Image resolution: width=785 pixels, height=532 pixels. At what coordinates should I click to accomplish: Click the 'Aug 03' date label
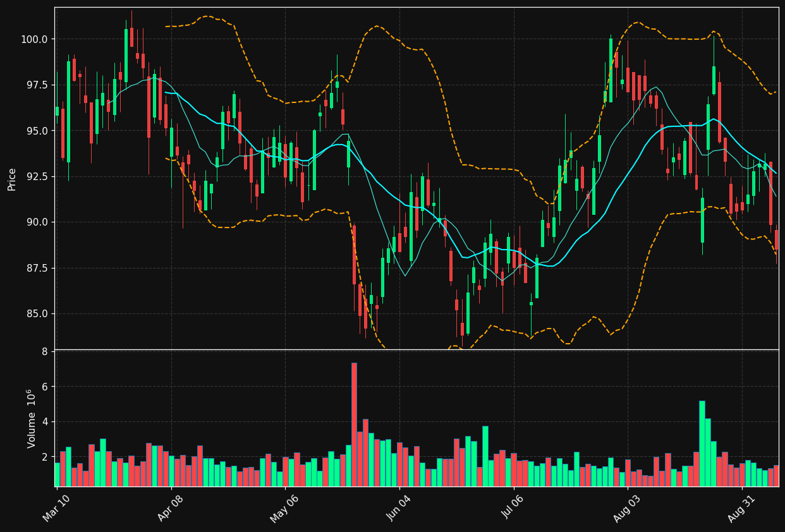point(628,508)
